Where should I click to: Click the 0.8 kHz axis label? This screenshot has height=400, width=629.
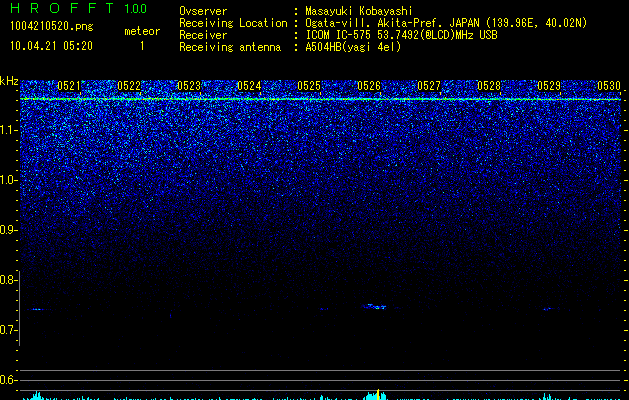(8, 280)
